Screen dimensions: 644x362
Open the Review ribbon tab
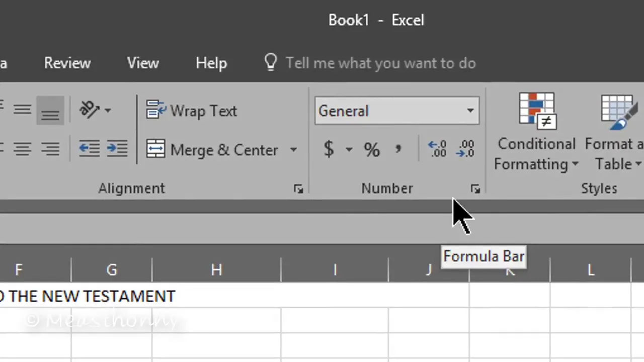(x=67, y=63)
